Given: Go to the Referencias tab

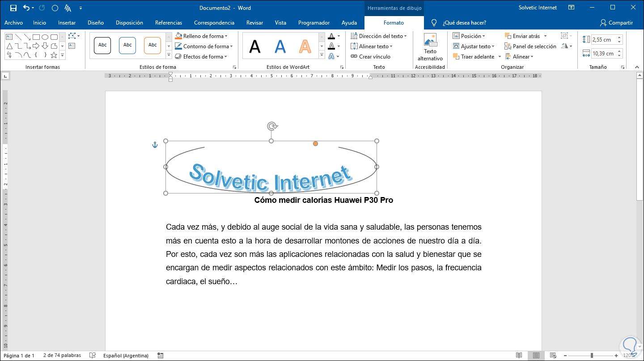Looking at the screenshot, I should pos(169,23).
